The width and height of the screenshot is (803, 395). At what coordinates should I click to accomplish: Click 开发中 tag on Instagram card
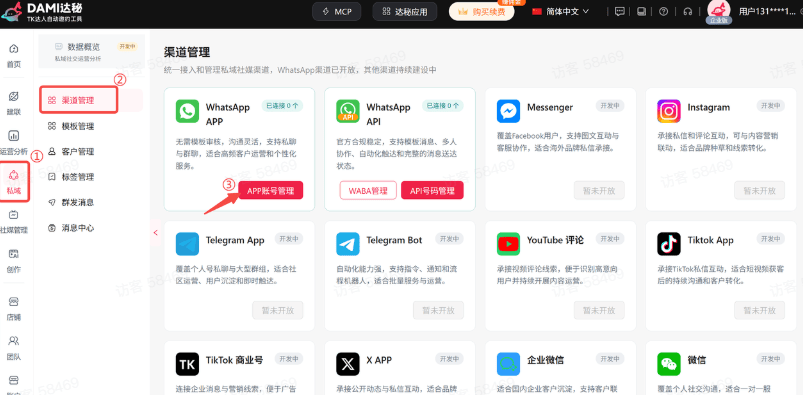[x=771, y=106]
